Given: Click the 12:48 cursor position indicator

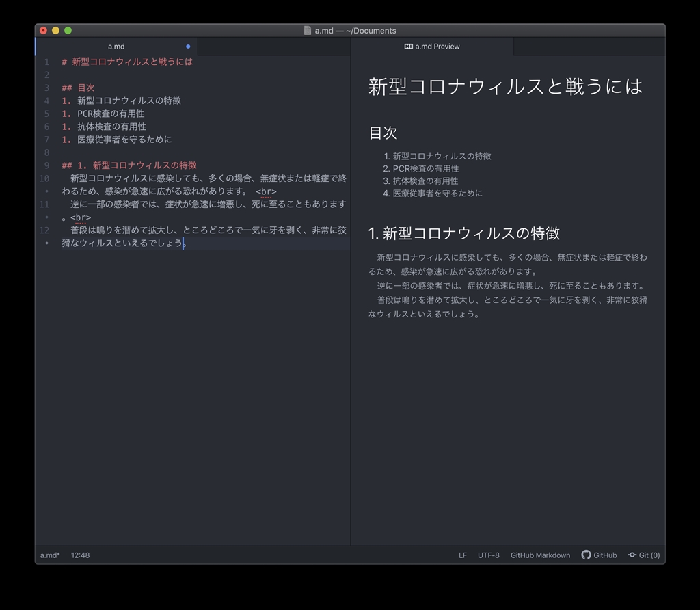Looking at the screenshot, I should pos(81,555).
